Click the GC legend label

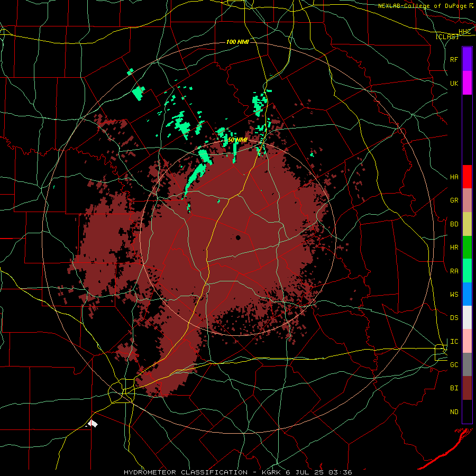coord(454,365)
